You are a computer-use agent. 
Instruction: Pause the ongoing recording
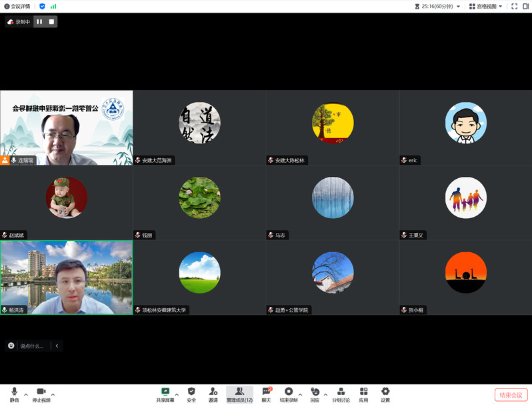(39, 21)
